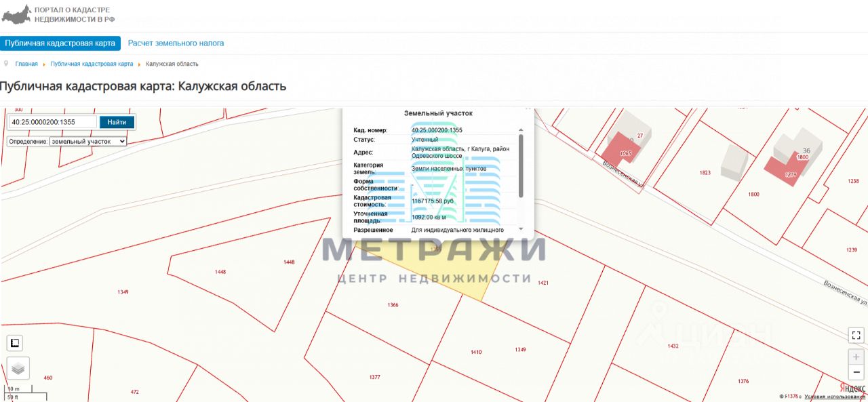The image size is (868, 402).
Task: Click parcel label 460 on map
Action: coord(47,378)
